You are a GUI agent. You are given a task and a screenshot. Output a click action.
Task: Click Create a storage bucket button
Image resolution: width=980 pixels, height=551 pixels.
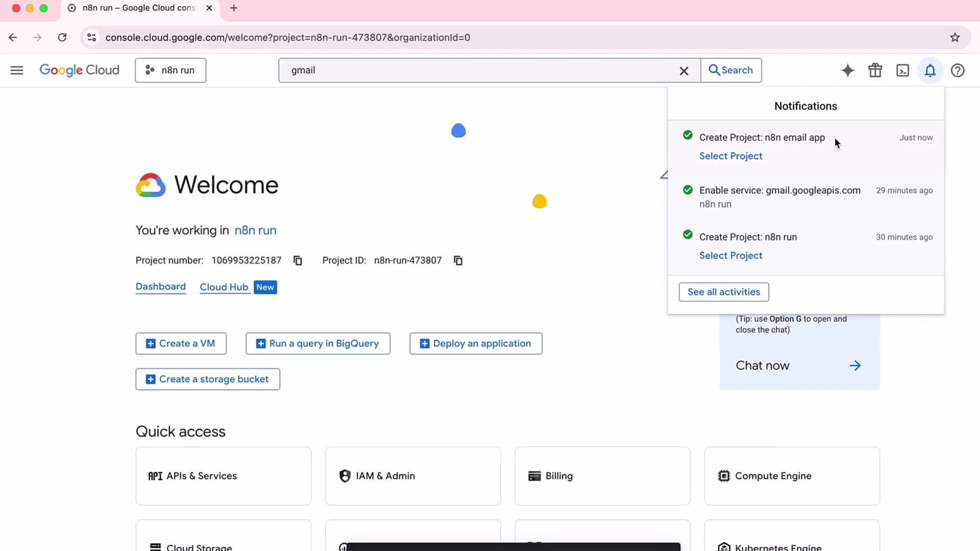pyautogui.click(x=207, y=379)
